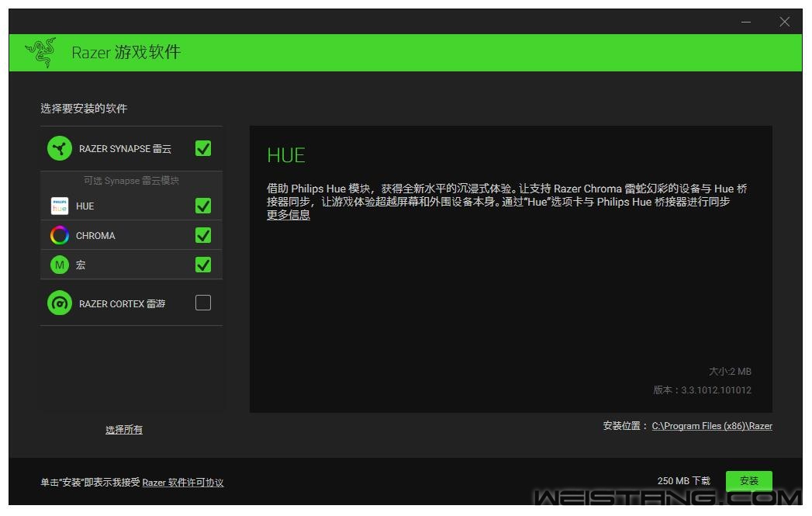Click the 选择所有 select-all link
The width and height of the screenshot is (812, 516).
[124, 430]
